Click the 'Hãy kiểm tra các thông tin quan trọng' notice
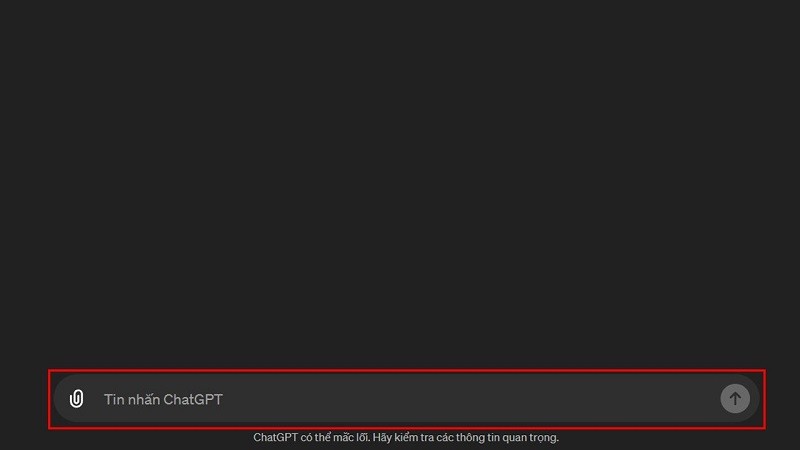The height and width of the screenshot is (450, 800). 466,437
